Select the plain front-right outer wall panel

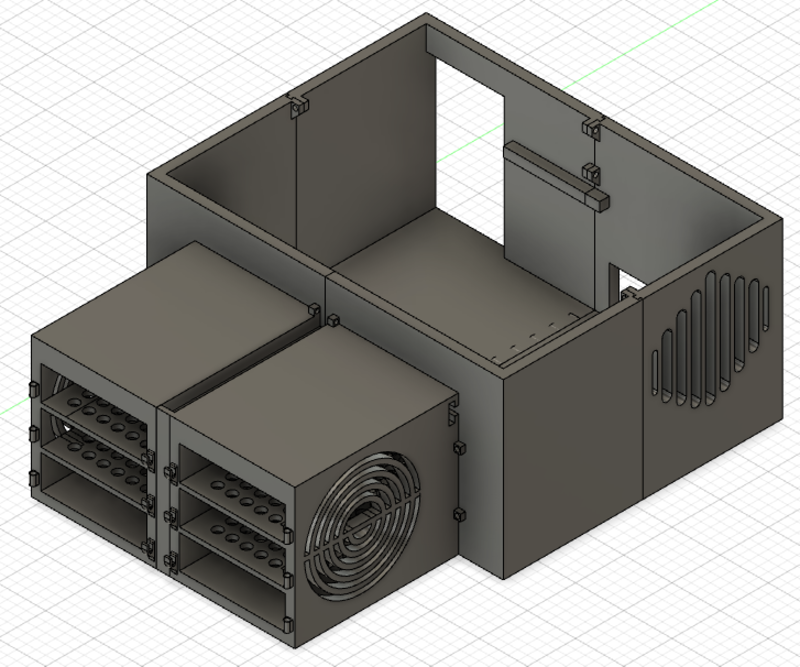pyautogui.click(x=572, y=439)
